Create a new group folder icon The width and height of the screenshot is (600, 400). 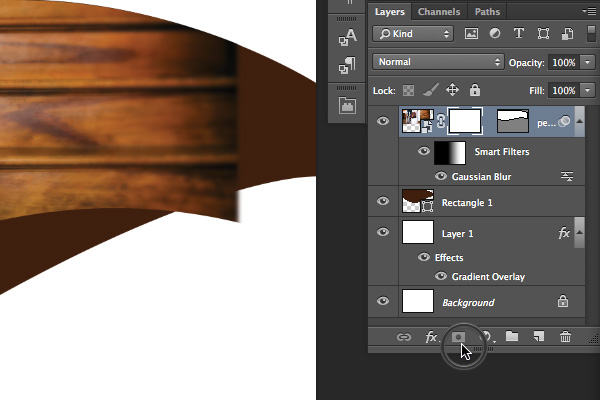[512, 336]
